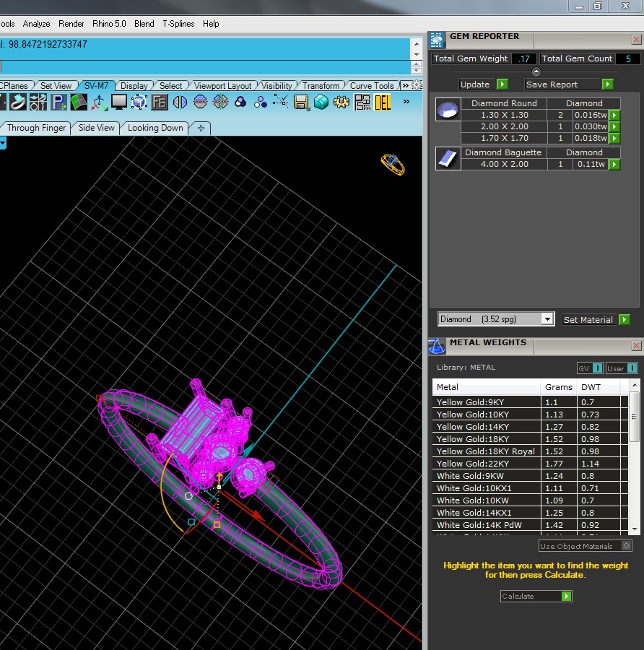
Task: Click the floppy disk save icon
Action: 301,103
